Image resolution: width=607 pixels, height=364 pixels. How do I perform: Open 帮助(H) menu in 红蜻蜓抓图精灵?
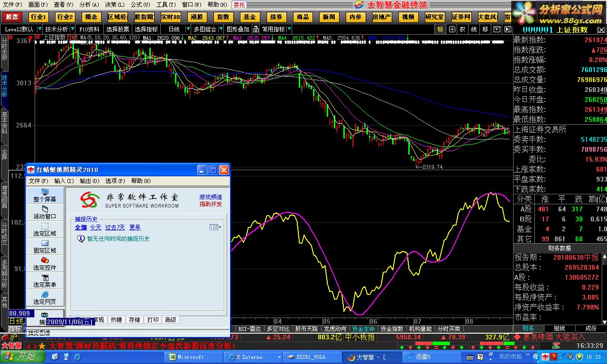(141, 181)
